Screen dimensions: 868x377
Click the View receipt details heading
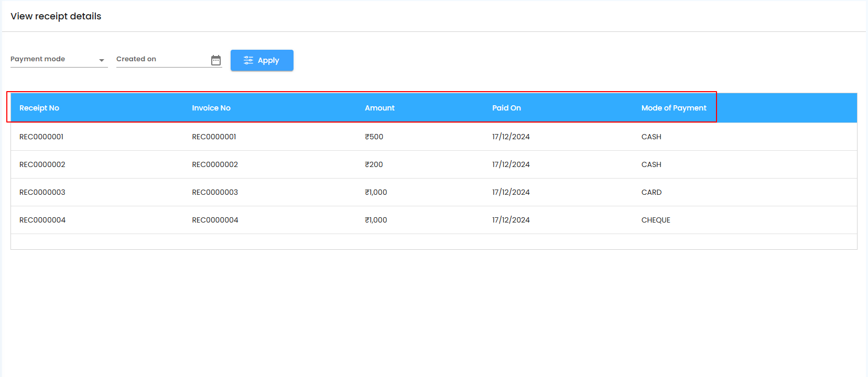click(x=56, y=16)
